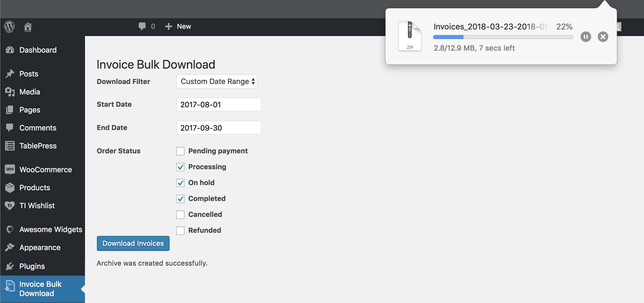This screenshot has height=303, width=644.
Task: Click the New button in admin bar
Action: tap(178, 26)
